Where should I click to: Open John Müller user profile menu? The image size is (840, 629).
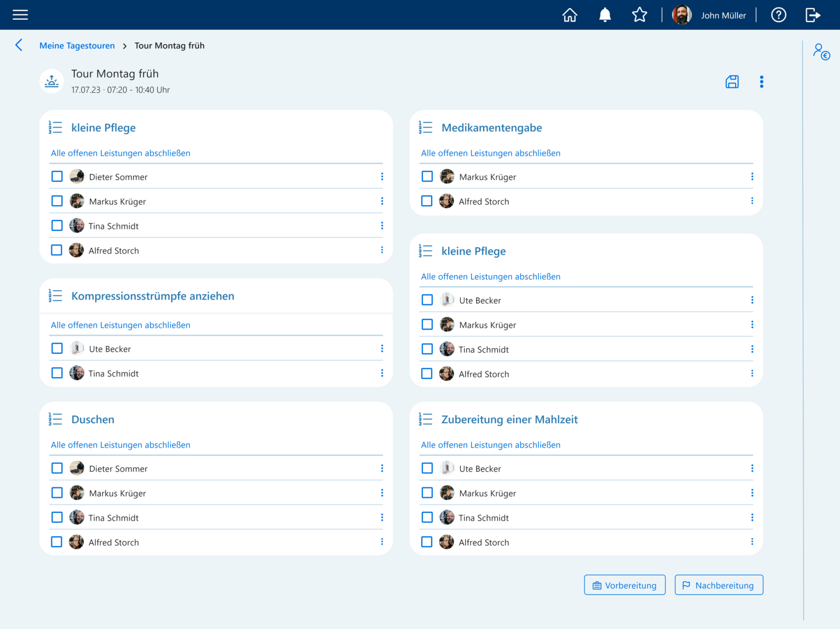(709, 15)
